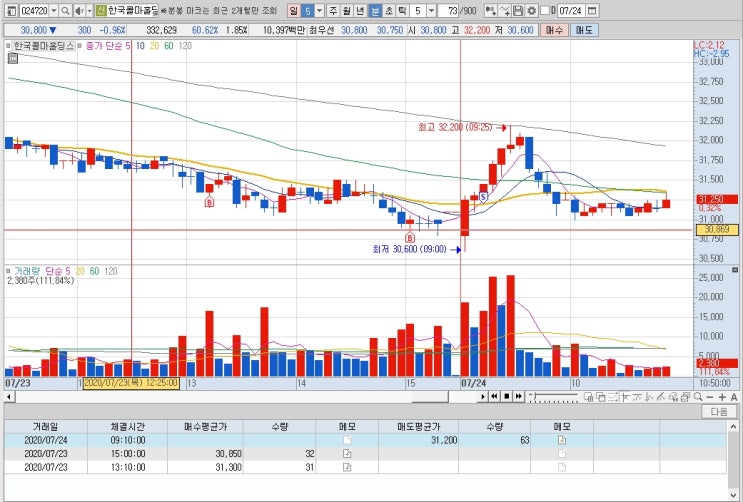Click the date input field 07/24
Viewport: 743px width, 502px height.
571,10
